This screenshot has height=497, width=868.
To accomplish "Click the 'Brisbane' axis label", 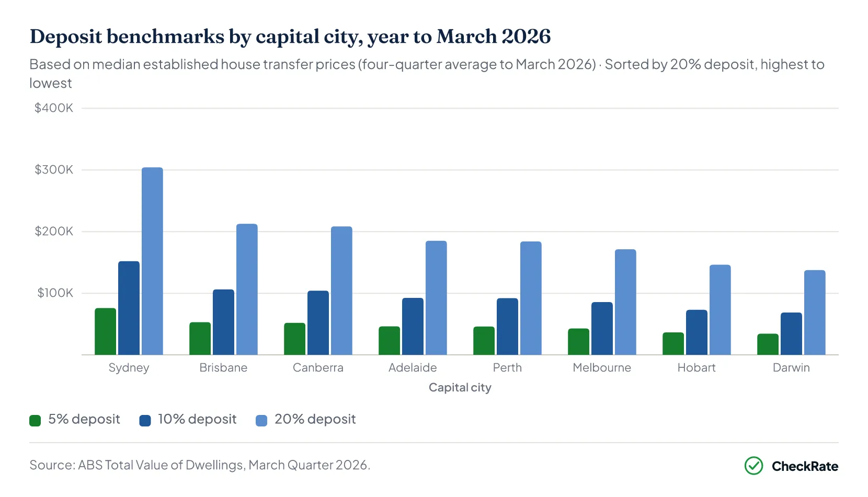I will (223, 367).
